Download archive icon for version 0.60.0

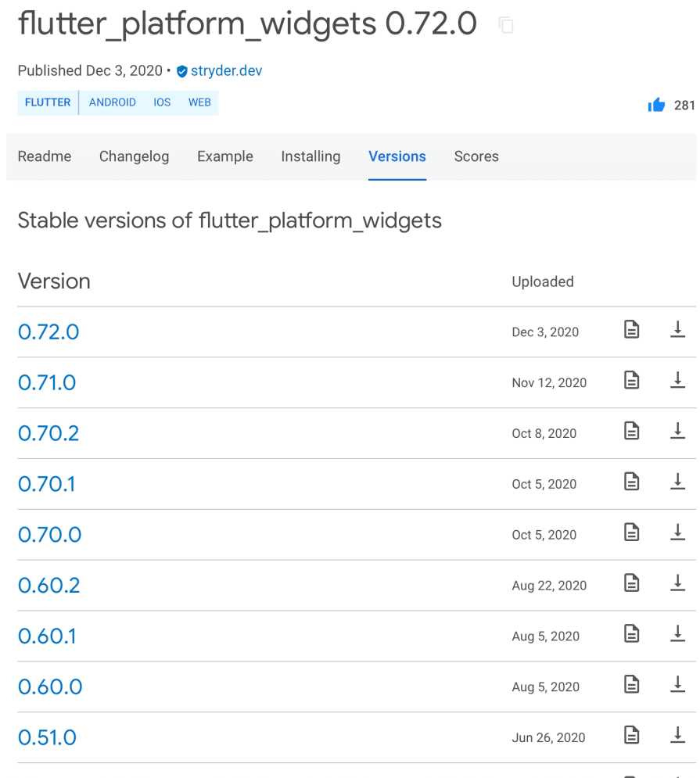tap(677, 684)
